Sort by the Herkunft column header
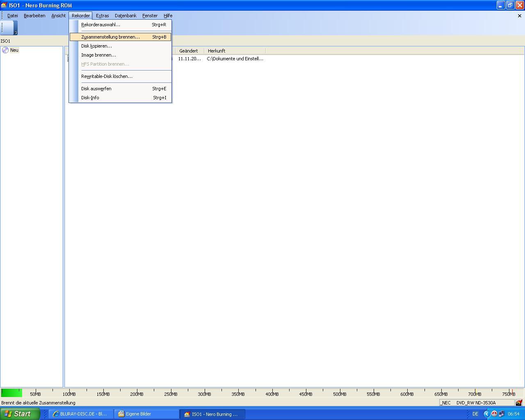 [x=235, y=51]
